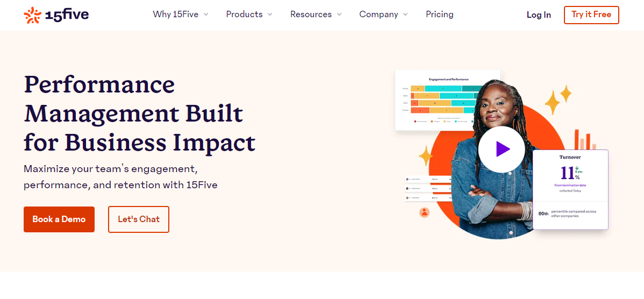644x299 pixels.
Task: Expand the Resources dropdown chevron
Action: coord(339,15)
